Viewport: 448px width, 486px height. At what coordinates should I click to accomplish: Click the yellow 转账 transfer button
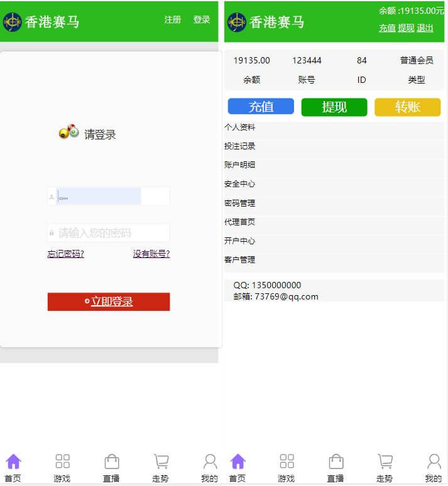point(407,107)
